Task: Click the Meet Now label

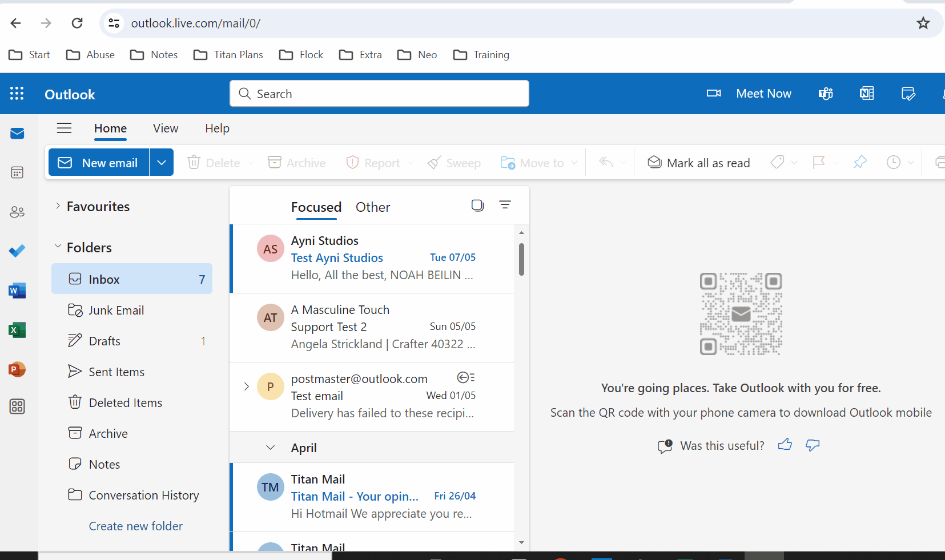Action: [x=763, y=94]
